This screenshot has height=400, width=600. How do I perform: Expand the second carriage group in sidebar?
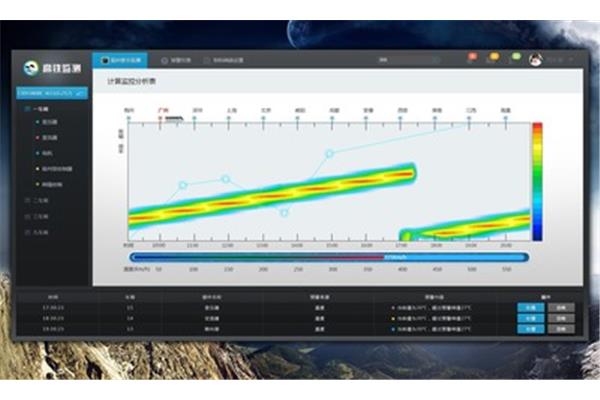point(37,200)
